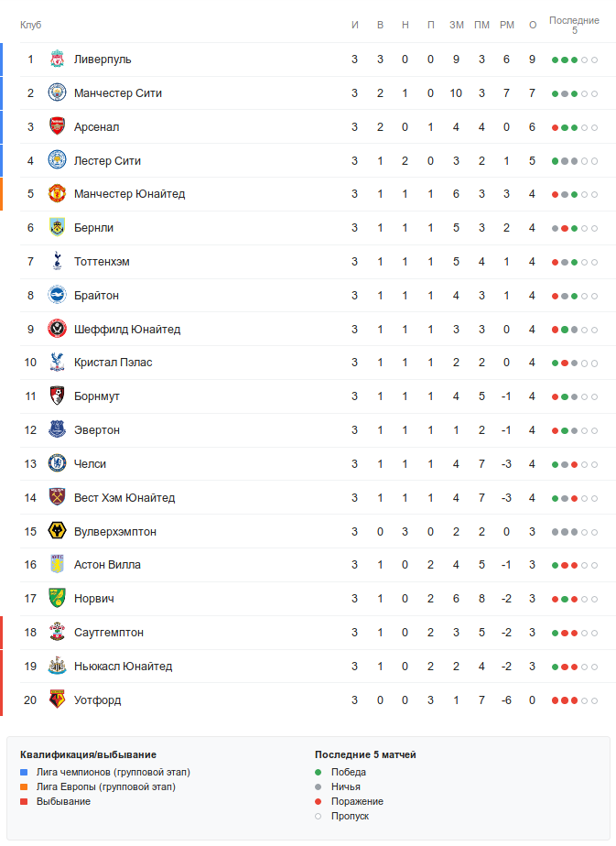The height and width of the screenshot is (846, 616).
Task: Open the Лестер Сити team link
Action: click(107, 161)
